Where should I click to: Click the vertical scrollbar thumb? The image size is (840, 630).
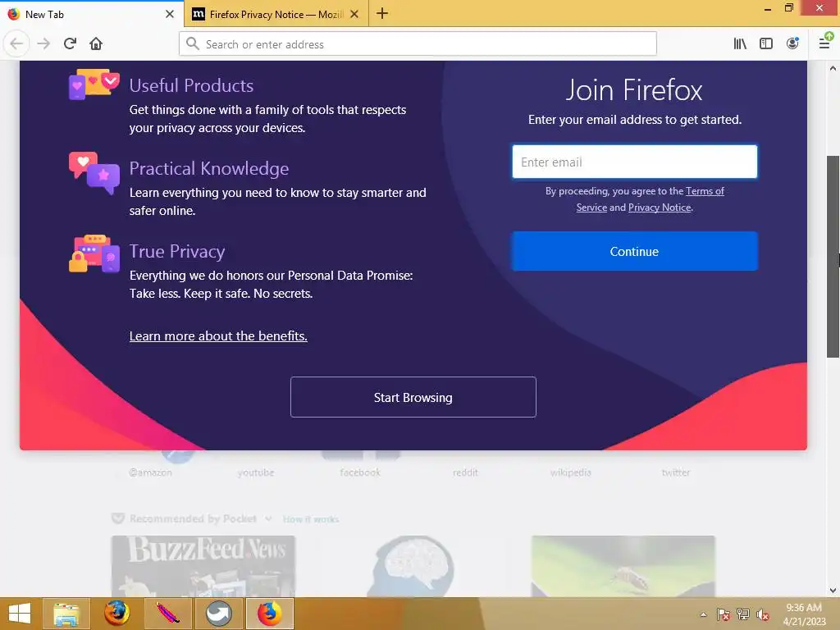pos(833,257)
